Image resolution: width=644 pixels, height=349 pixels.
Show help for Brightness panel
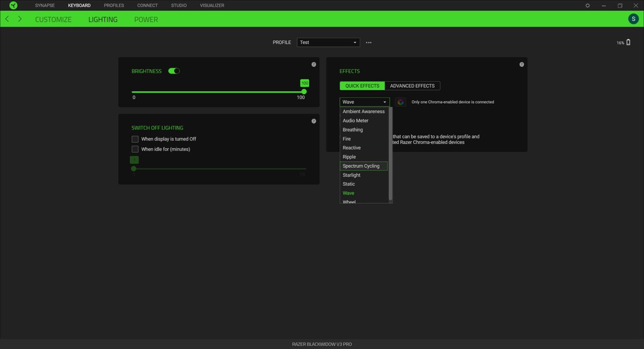click(314, 64)
